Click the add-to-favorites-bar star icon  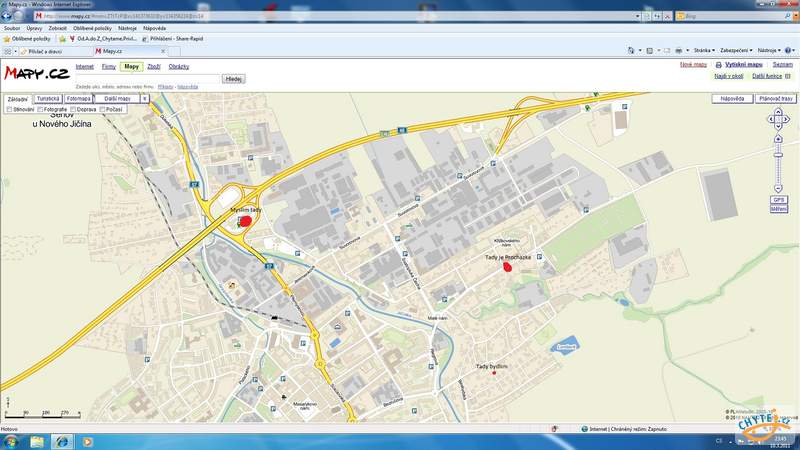click(62, 39)
